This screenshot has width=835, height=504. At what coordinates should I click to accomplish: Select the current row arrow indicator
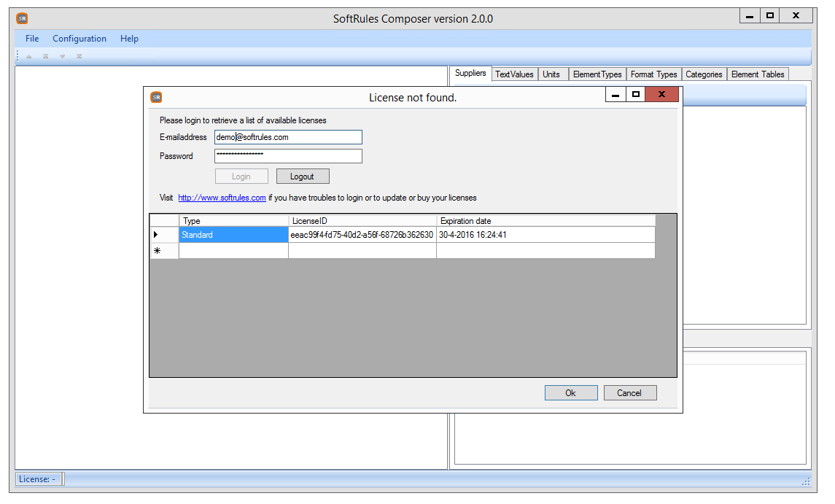[x=164, y=235]
